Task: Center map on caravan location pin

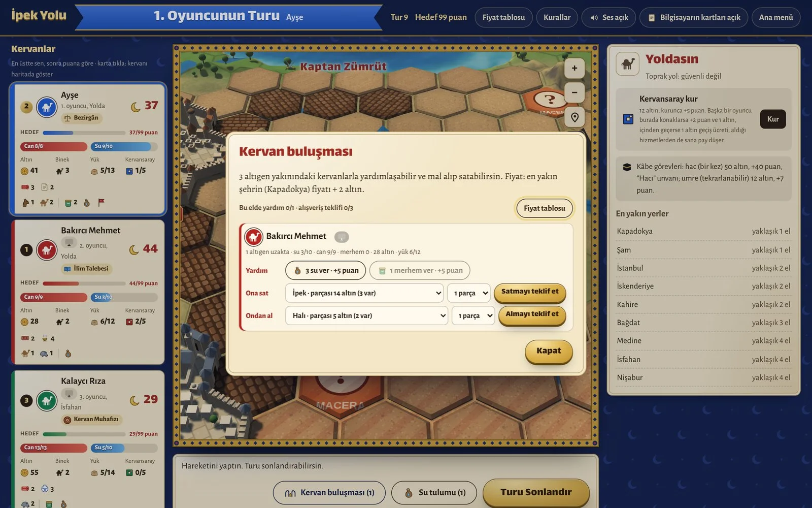Action: (x=574, y=117)
